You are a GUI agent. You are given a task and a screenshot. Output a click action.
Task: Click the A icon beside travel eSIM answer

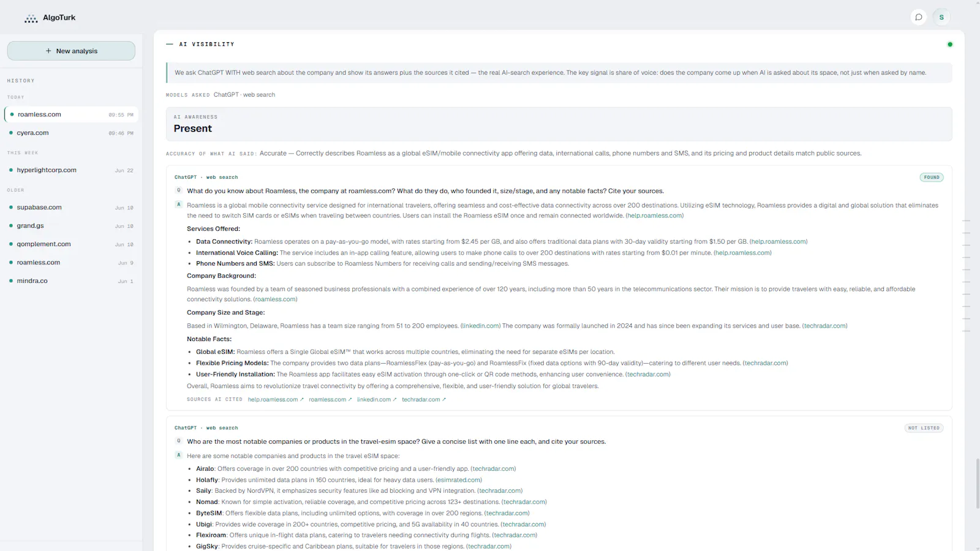179,455
